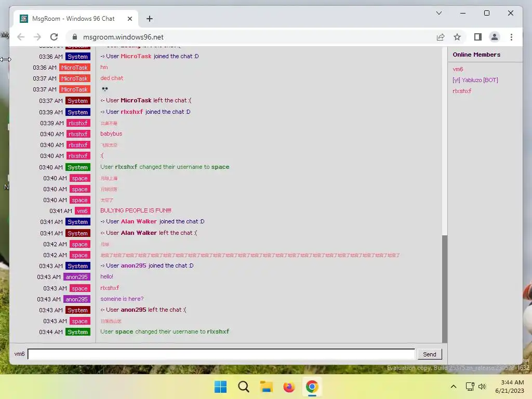Click the volume tray icon
This screenshot has width=532, height=399.
(x=482, y=387)
